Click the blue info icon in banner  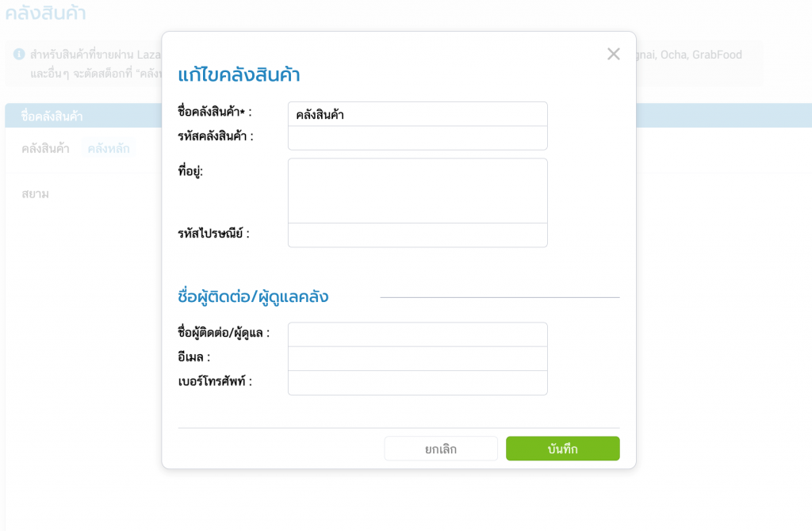[19, 55]
